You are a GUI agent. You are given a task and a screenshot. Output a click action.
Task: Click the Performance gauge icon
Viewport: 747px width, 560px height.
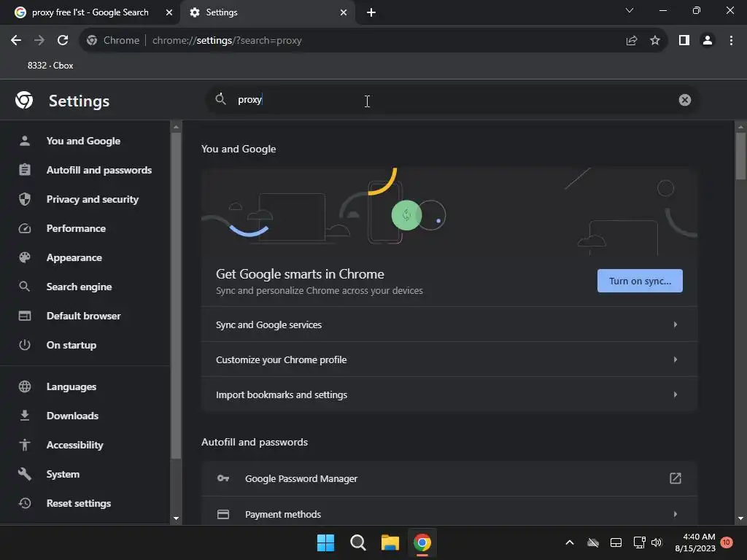[x=25, y=228]
